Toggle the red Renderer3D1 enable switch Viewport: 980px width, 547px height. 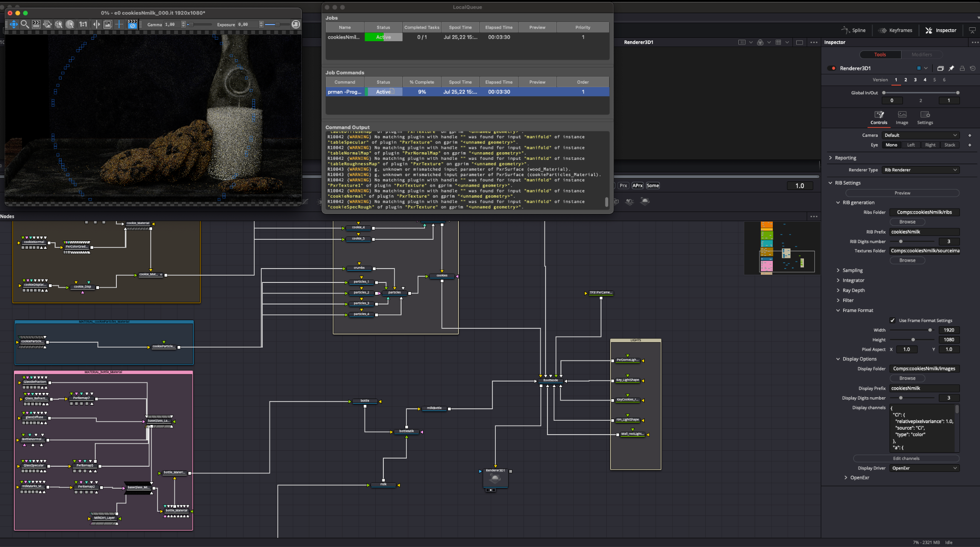[x=832, y=68]
